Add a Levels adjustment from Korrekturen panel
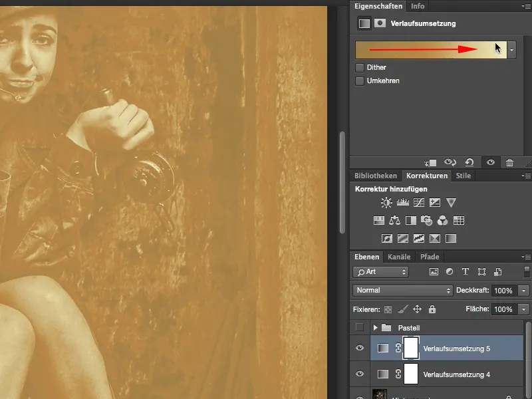Screen dimensions: 532x399 pyautogui.click(x=402, y=203)
